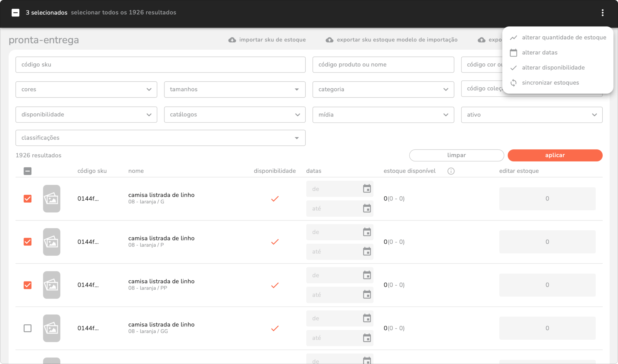The image size is (618, 364).
Task: Open 'até' calendar icon for laranja / P row
Action: tap(367, 252)
